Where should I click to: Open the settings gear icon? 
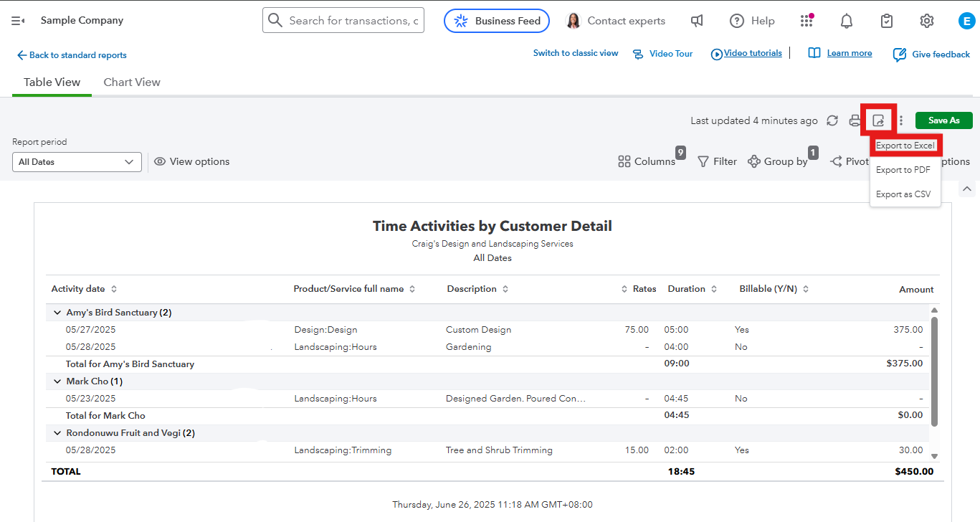(927, 21)
